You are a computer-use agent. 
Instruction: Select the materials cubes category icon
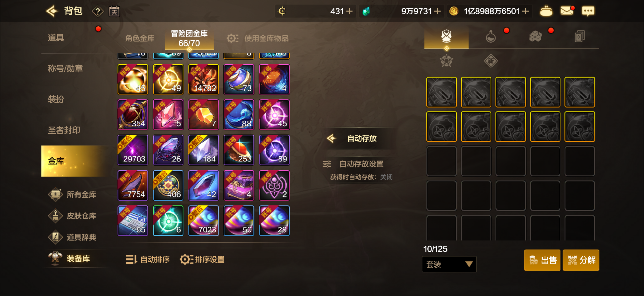535,37
